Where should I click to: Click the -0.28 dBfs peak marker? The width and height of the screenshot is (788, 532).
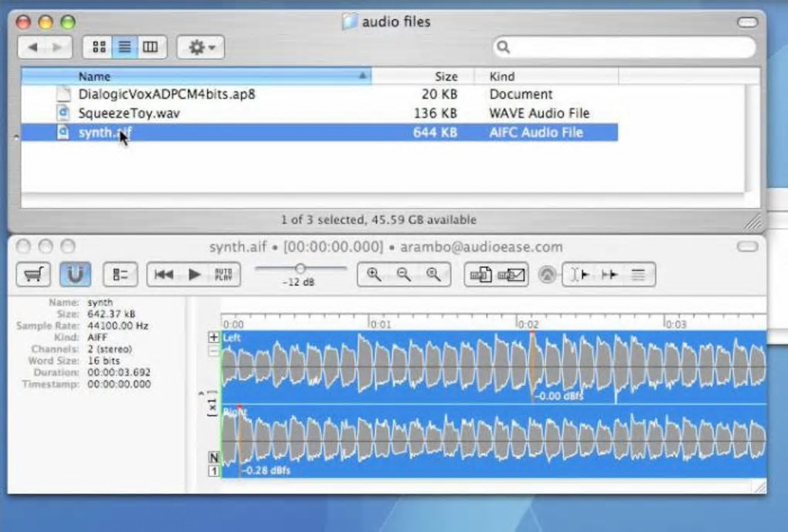coord(266,470)
